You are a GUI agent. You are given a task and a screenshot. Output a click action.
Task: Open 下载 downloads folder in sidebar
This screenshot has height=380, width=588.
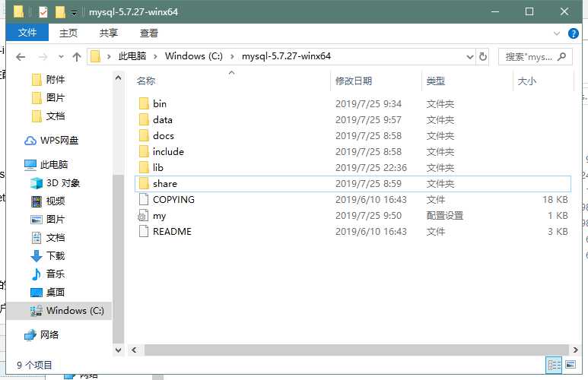point(48,256)
